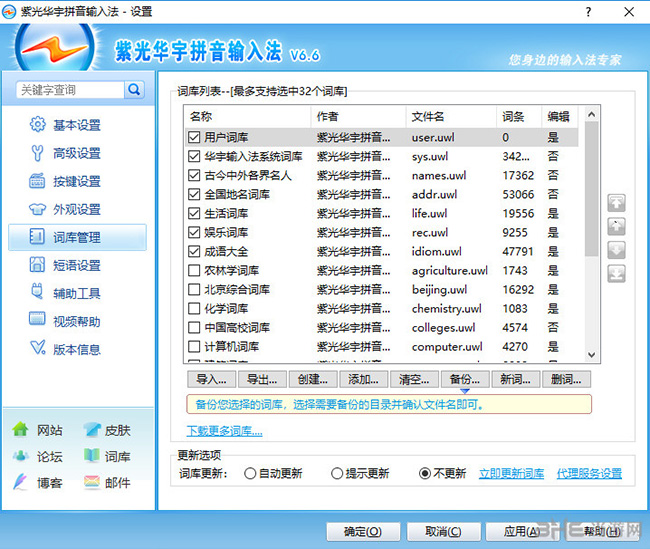
Task: Click the 新词... button
Action: [515, 379]
